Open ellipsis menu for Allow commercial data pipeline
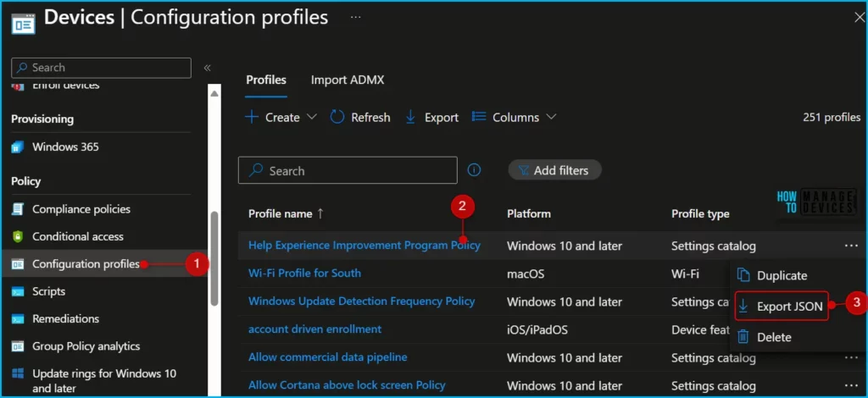This screenshot has height=398, width=868. 851,357
